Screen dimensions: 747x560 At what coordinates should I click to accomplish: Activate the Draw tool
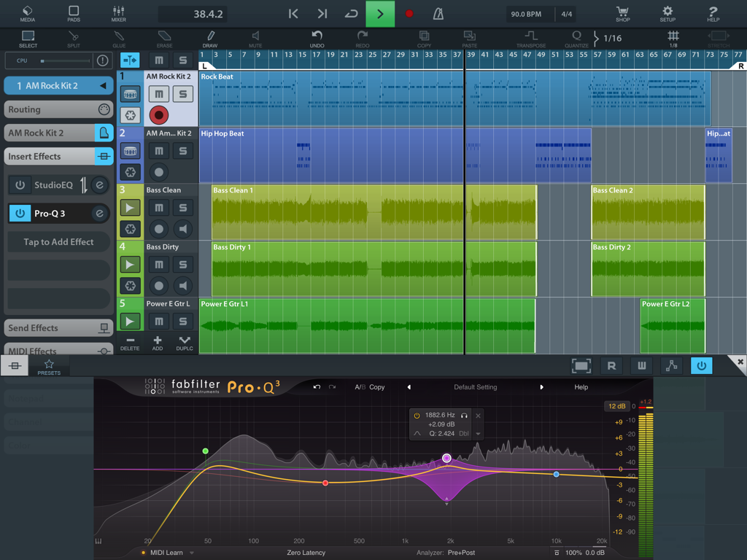tap(211, 38)
